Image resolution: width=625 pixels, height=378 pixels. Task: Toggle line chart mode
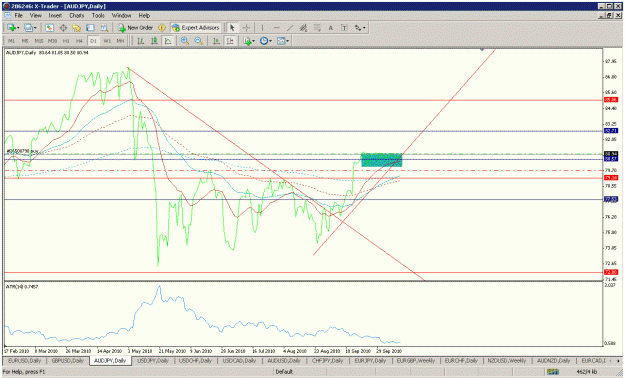[168, 41]
